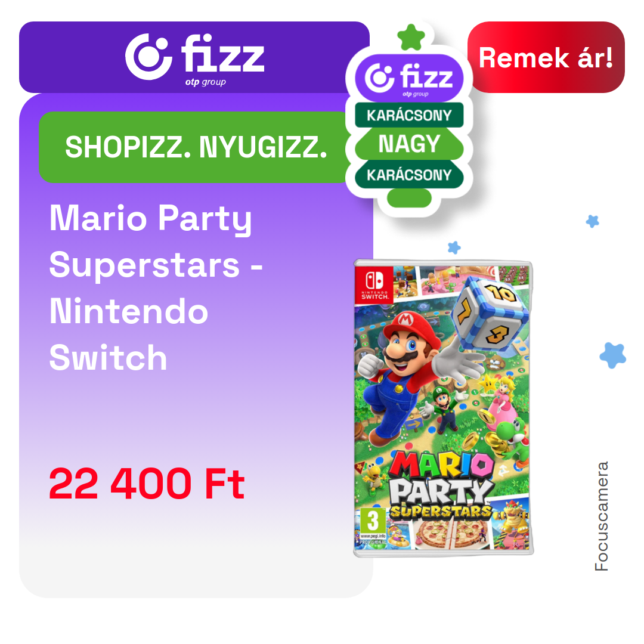Click the Nintendo Switch logo on game cover
644x644 pixels.
point(374,284)
